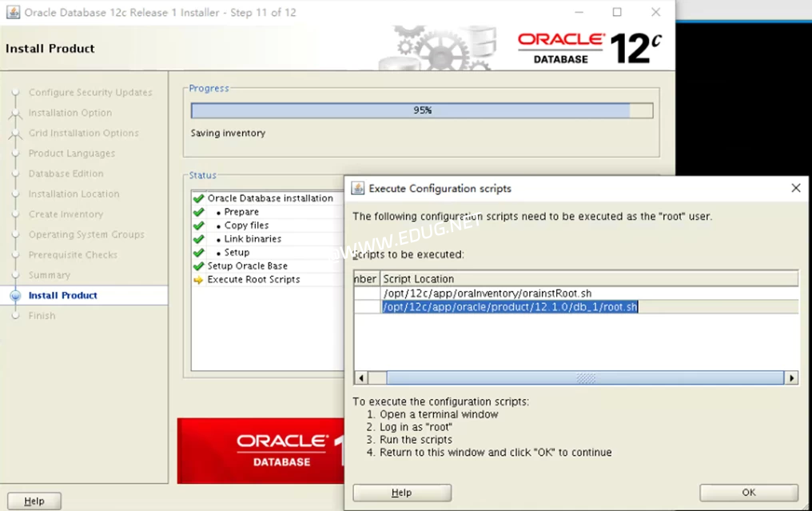Click Oracle Database installation status row
The height and width of the screenshot is (511, 812).
(268, 198)
